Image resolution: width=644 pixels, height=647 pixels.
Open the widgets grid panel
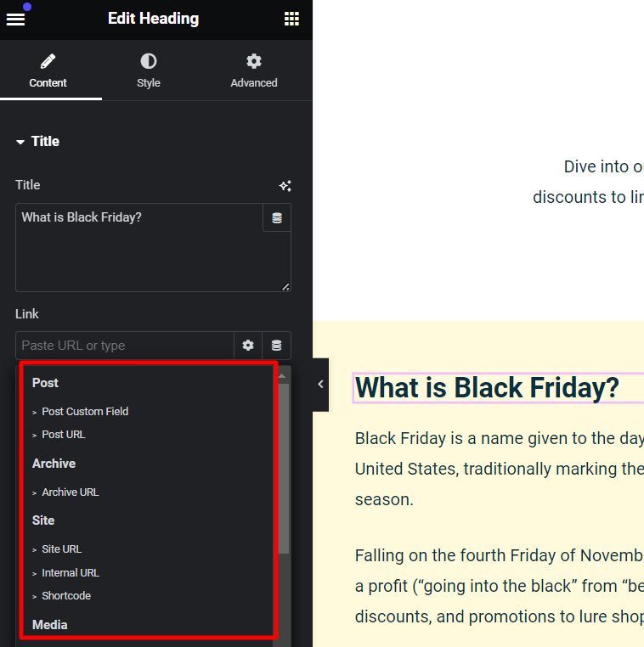pos(291,19)
